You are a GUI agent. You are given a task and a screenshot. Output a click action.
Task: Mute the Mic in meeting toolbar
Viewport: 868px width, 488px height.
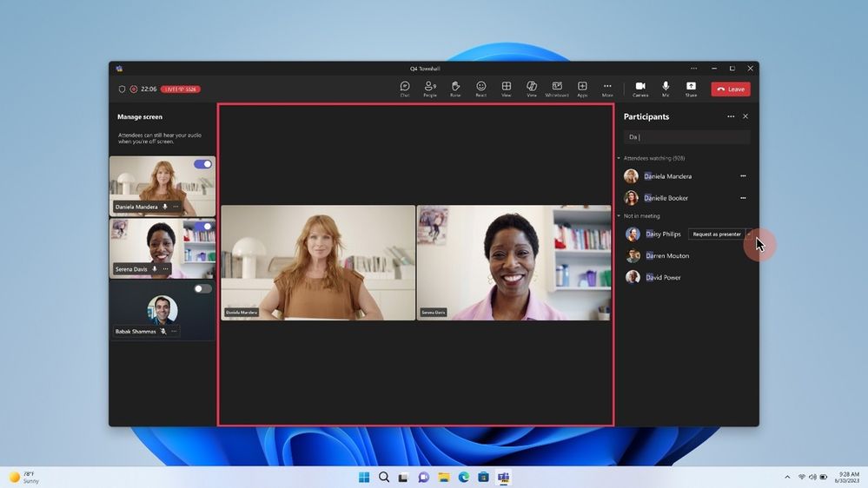coord(666,89)
